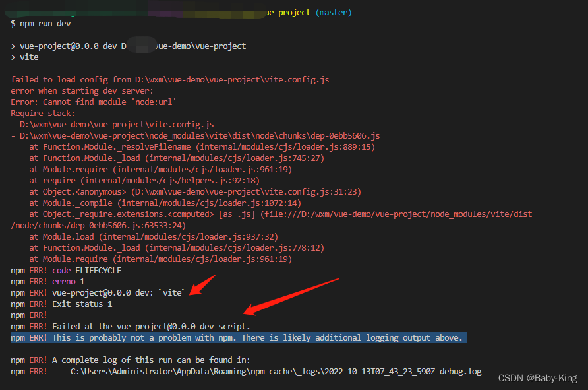Select the Error: Cannot find module 'node:url' line
Viewport: 588px width, 390px height.
tap(92, 102)
